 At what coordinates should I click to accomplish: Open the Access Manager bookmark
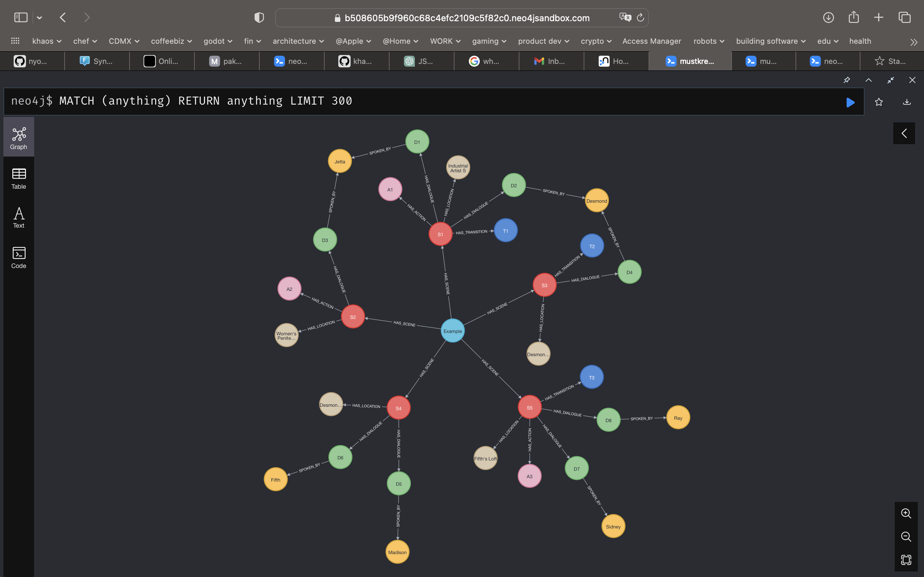(651, 41)
